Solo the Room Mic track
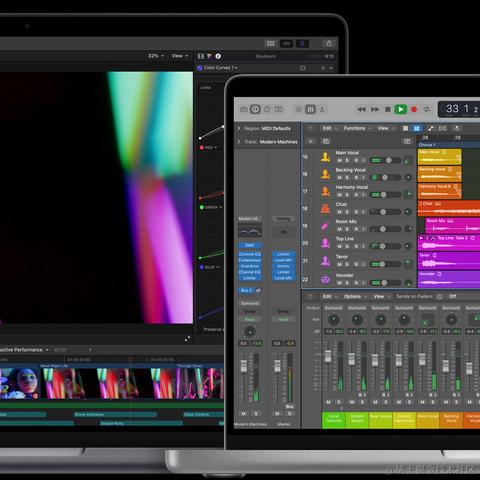Screen dimensions: 480x480 click(347, 229)
